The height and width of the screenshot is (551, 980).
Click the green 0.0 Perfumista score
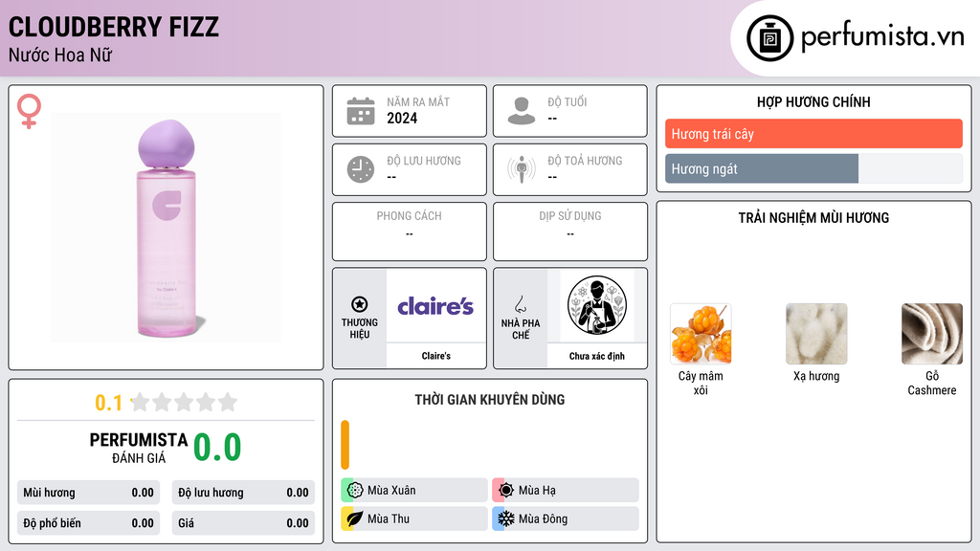click(x=217, y=448)
